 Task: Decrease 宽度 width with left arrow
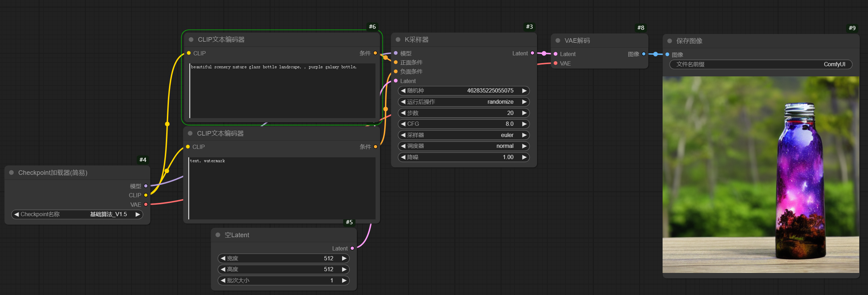point(223,258)
